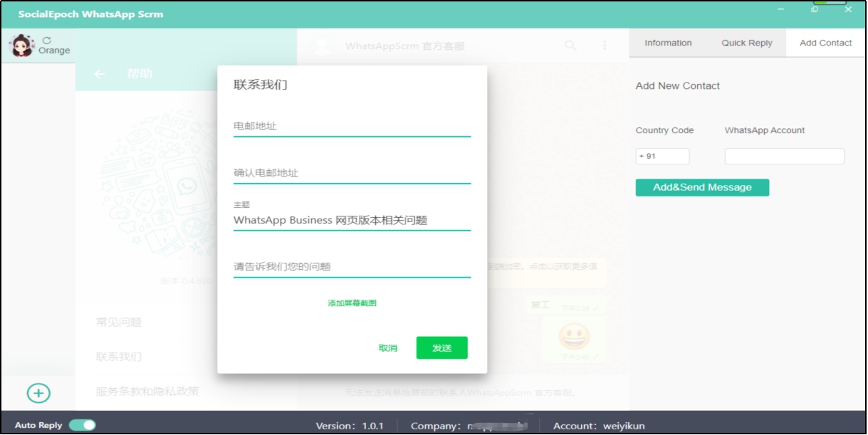Click the chat contact avatar icon

coord(323,46)
